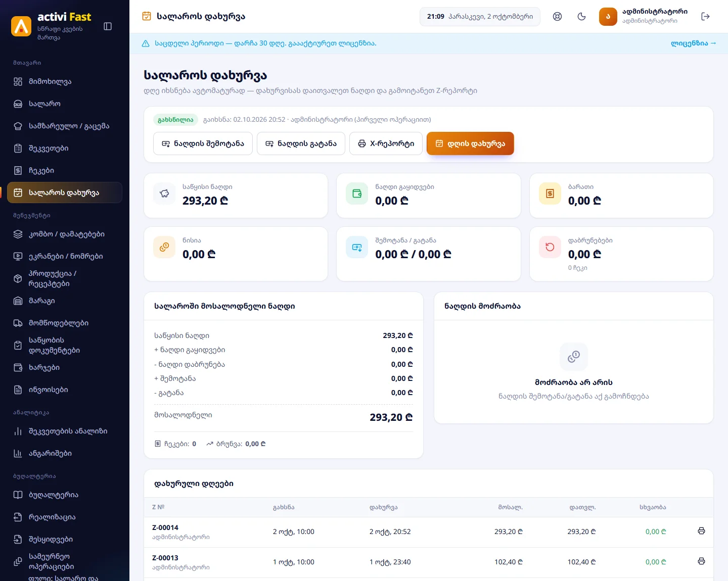This screenshot has width=728, height=581.
Task: Open პროდუქცია / რეცეპტები page
Action: click(65, 279)
